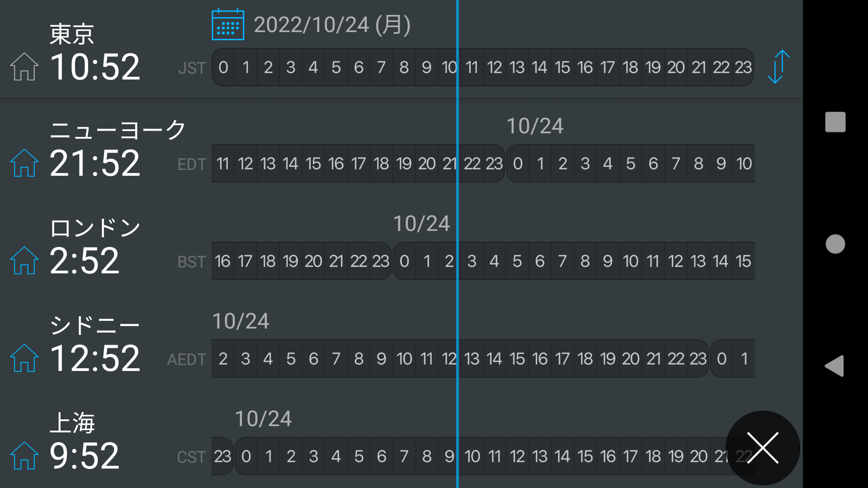868x488 pixels.
Task: Open the 2022/10/24 date selector
Action: tap(332, 25)
